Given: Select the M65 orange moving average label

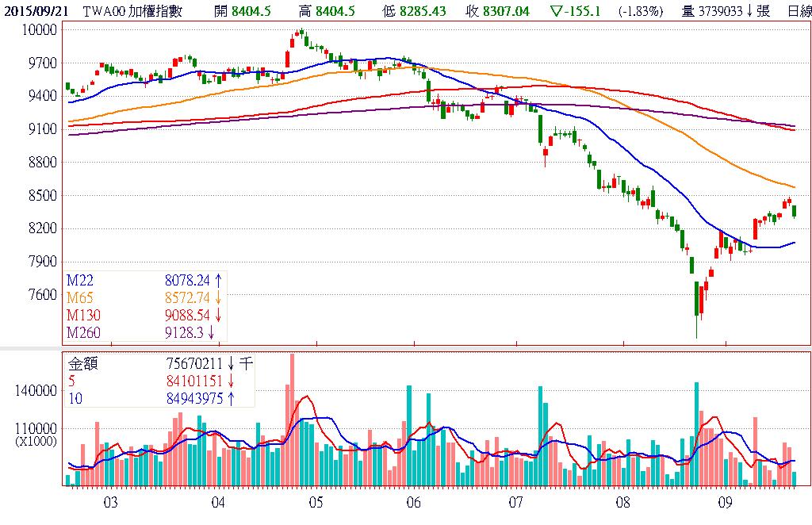Looking at the screenshot, I should pos(79,297).
